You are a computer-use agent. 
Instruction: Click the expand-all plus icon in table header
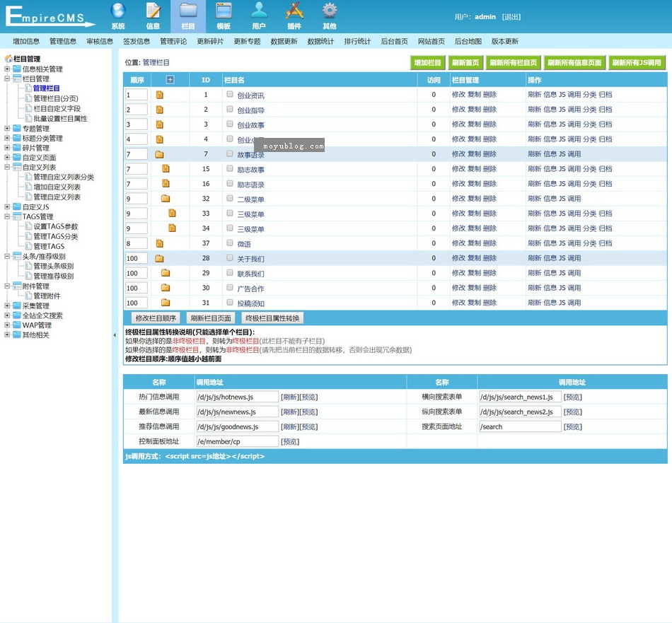coord(170,79)
